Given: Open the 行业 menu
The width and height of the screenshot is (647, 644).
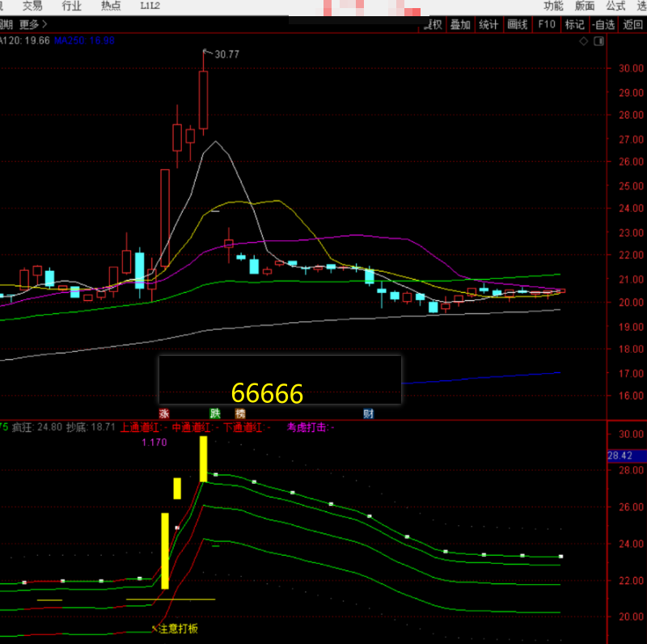Looking at the screenshot, I should tap(71, 6).
